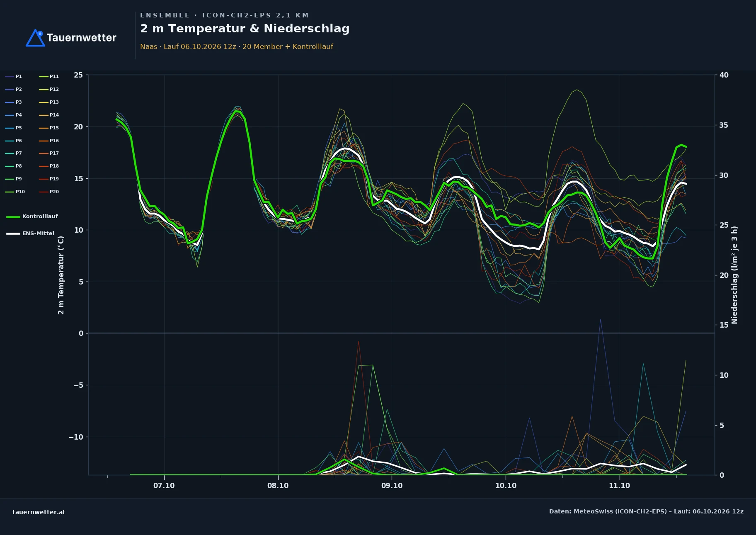Click the tauernwetter.at footer link

39,512
